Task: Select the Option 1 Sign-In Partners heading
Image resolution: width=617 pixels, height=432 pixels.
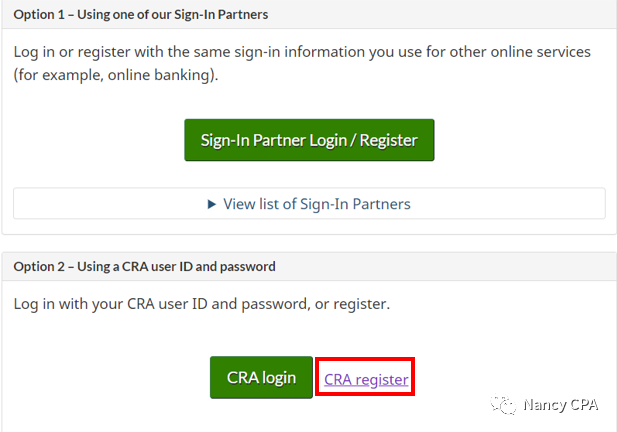Action: pos(141,15)
